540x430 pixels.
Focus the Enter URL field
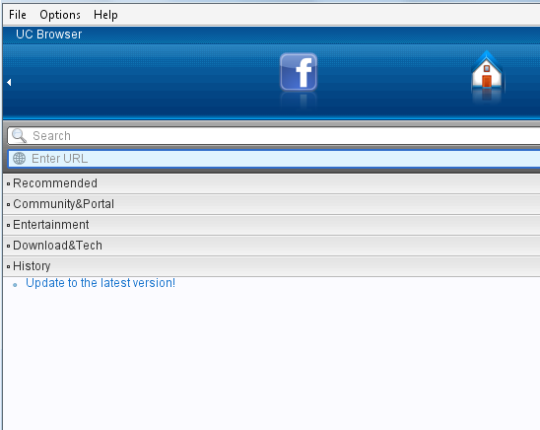tap(274, 159)
